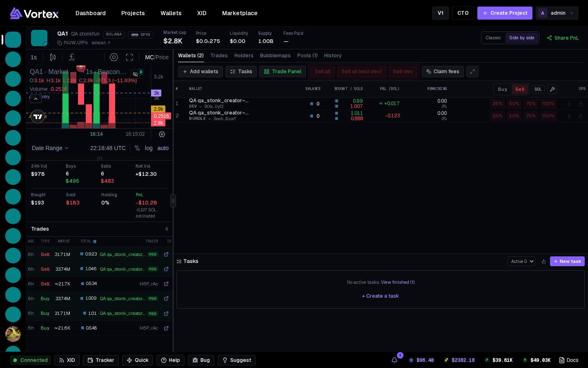Click lock icon for BUNDLE wallet row
Screen dimensions: 588x368
(580, 116)
